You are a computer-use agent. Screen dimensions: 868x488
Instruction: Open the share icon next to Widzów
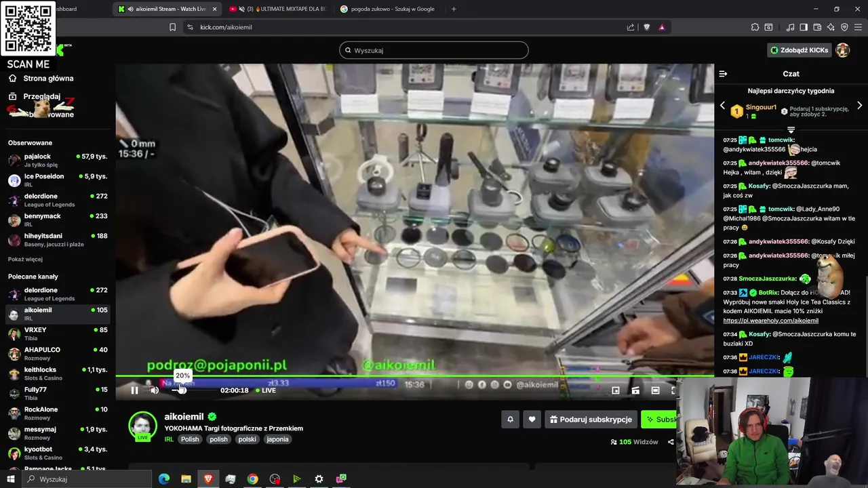pyautogui.click(x=671, y=442)
